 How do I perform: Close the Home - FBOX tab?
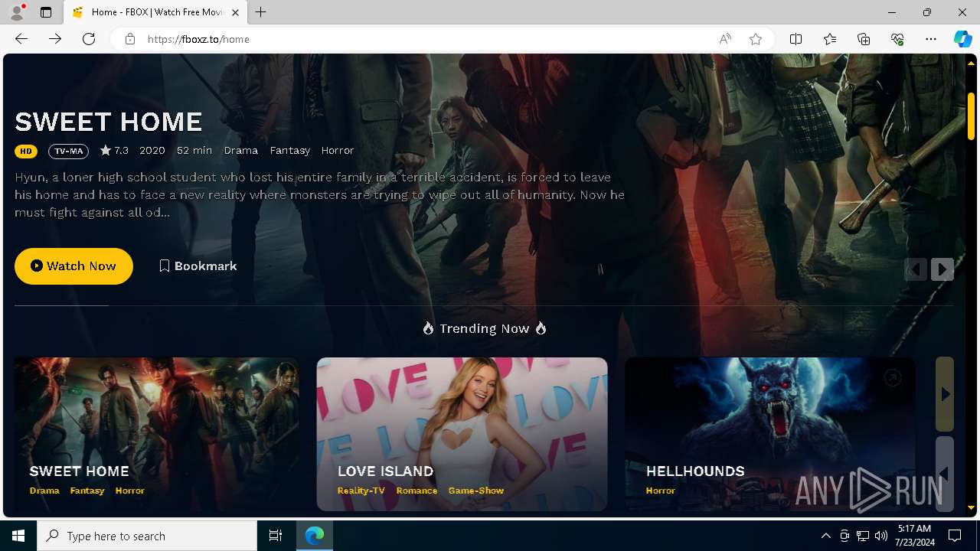pyautogui.click(x=235, y=12)
